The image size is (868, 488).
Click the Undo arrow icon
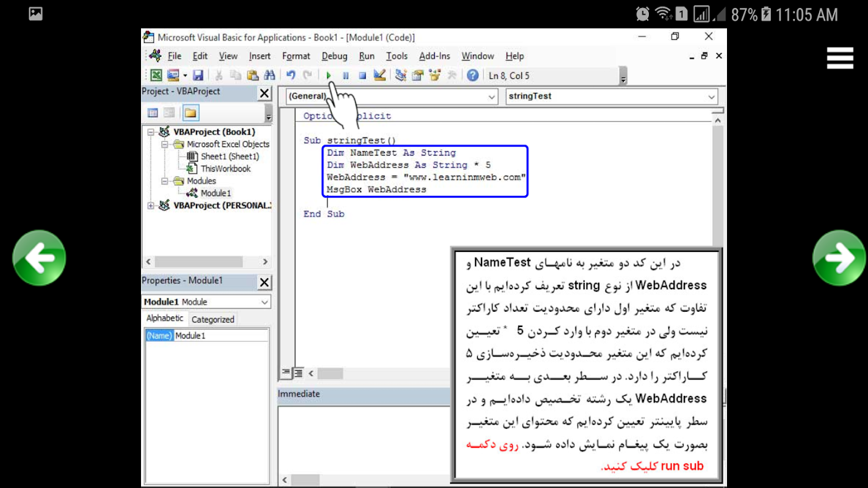pos(291,76)
